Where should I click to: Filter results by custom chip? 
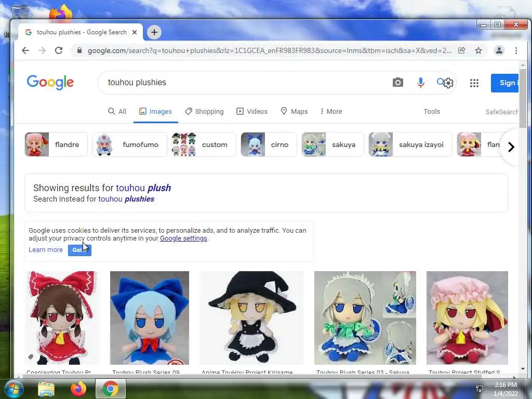tap(204, 144)
